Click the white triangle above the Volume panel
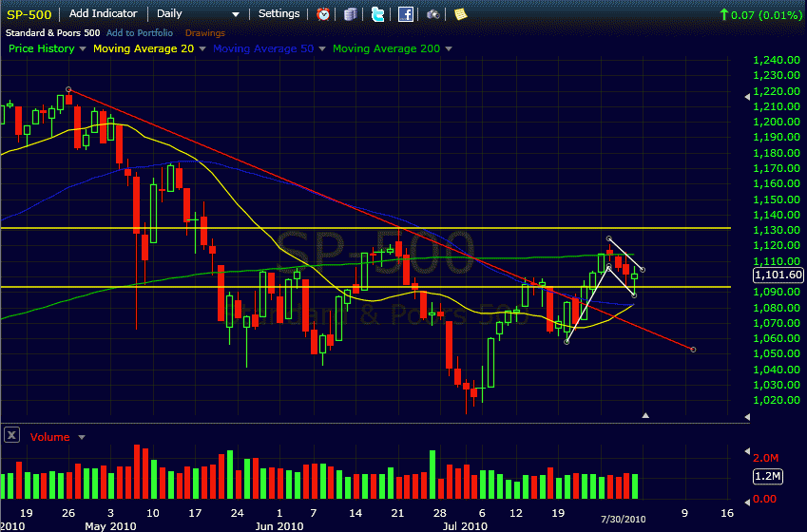 point(645,415)
